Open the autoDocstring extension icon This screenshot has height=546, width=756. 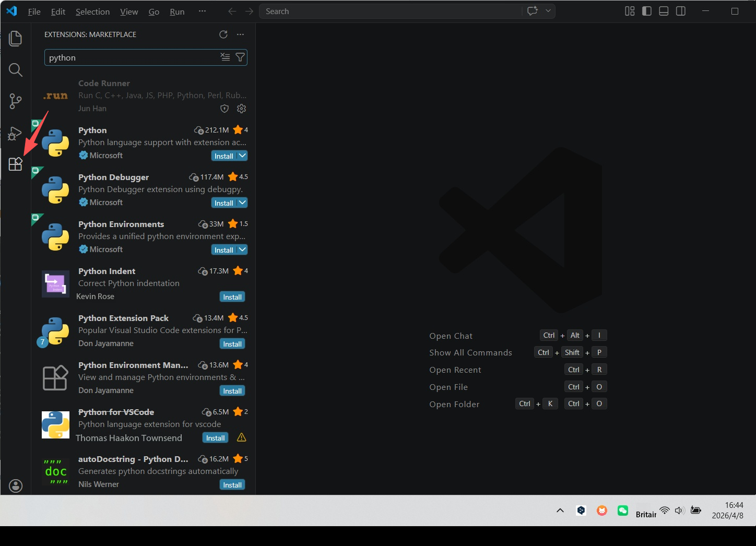tap(55, 471)
